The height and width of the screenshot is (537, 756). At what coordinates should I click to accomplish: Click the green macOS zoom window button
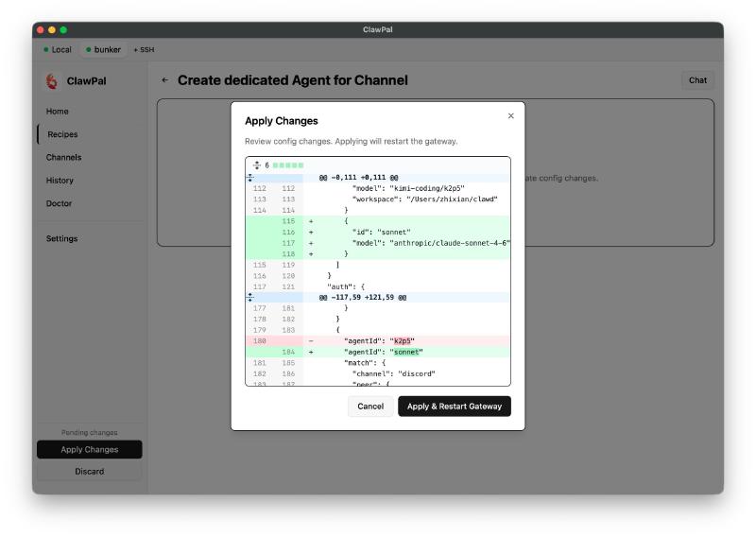tap(63, 30)
